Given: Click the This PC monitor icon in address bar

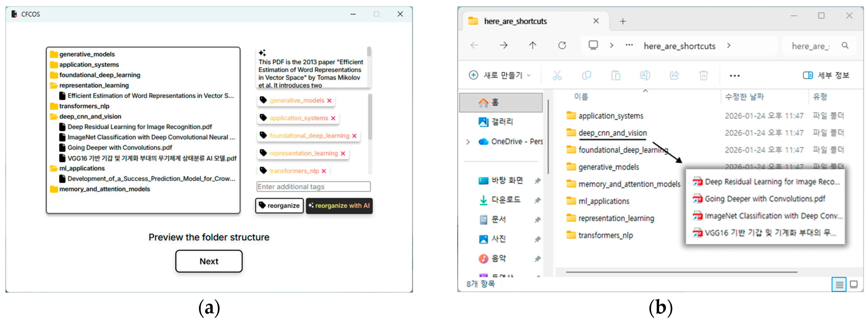Looking at the screenshot, I should (x=593, y=45).
